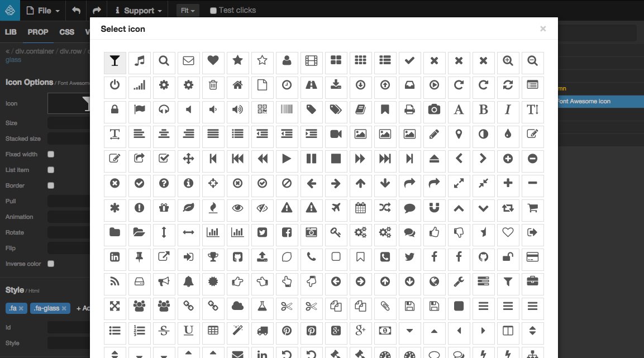
Task: Choose the magnifying glass search icon
Action: [164, 61]
